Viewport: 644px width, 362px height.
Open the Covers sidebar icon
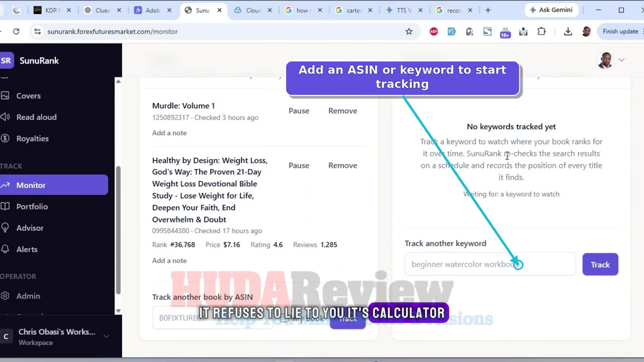point(5,96)
